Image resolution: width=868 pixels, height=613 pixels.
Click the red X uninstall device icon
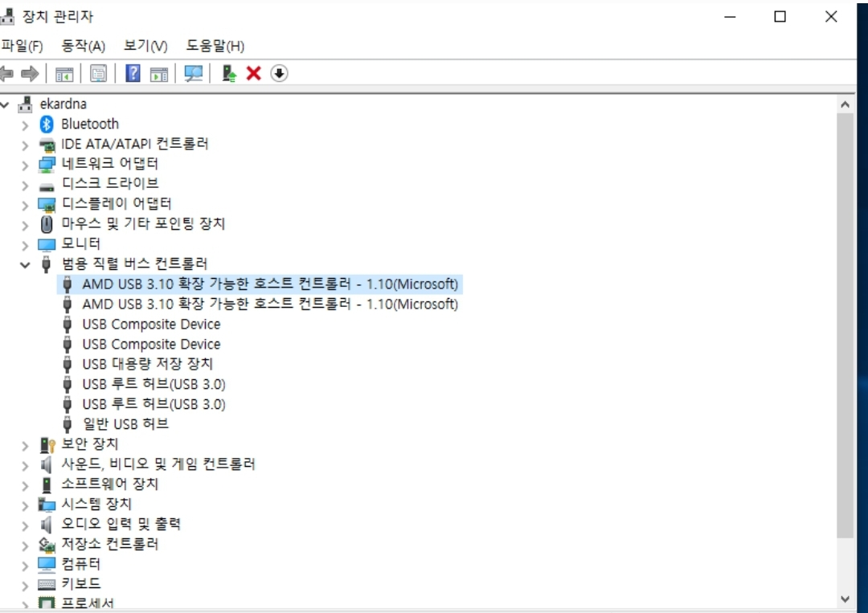pyautogui.click(x=254, y=74)
